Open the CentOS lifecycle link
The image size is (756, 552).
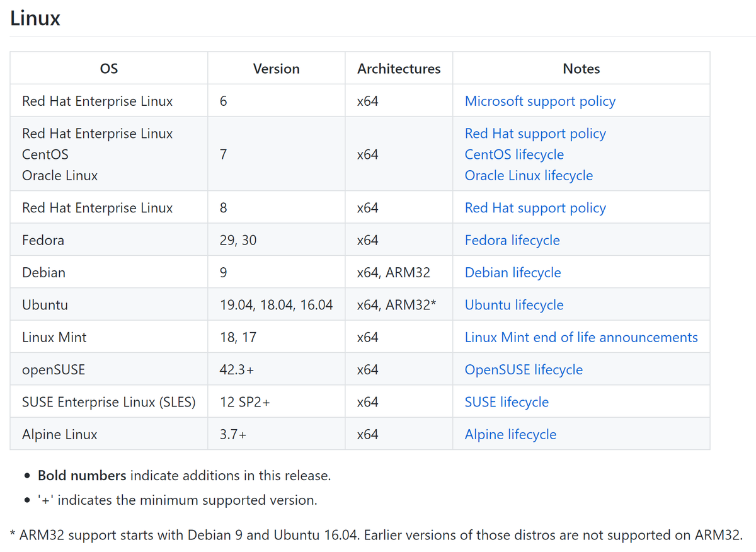(x=514, y=154)
